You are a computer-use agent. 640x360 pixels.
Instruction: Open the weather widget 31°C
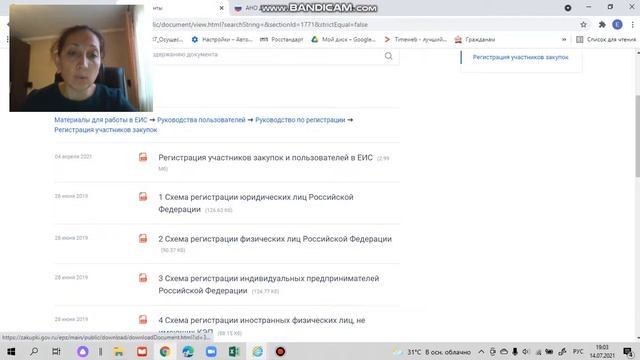coord(432,352)
